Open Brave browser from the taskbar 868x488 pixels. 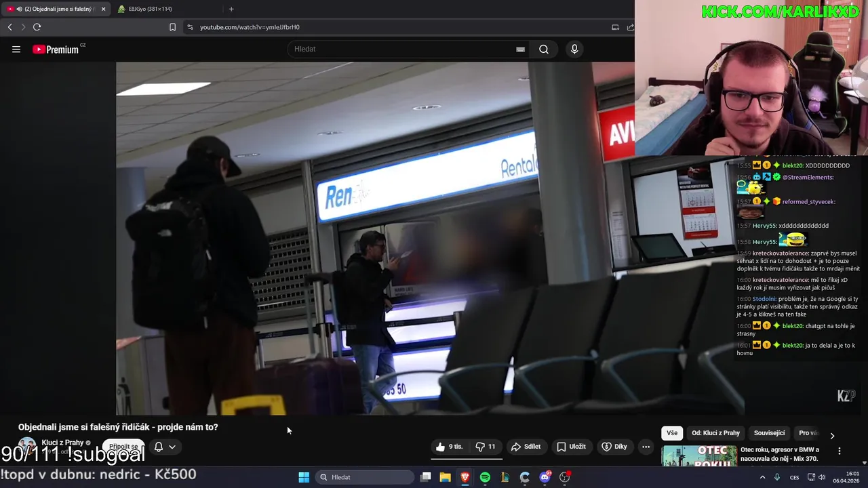click(x=465, y=477)
